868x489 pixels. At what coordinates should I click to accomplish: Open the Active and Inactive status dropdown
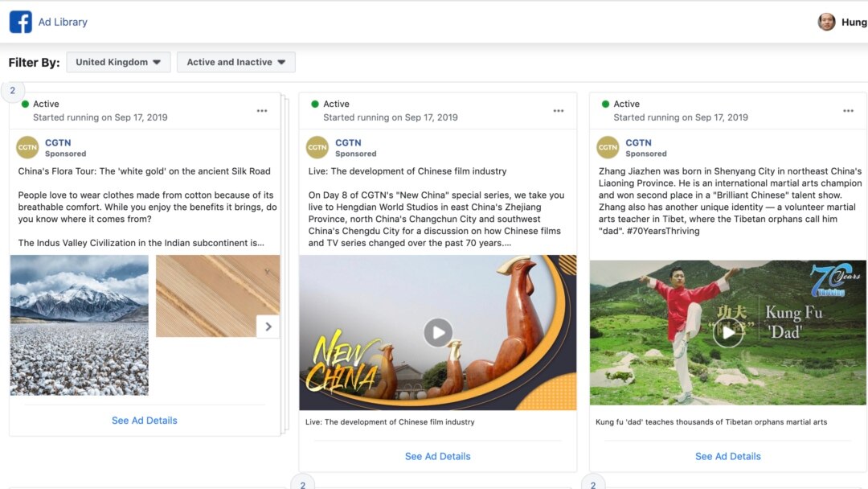click(x=236, y=62)
